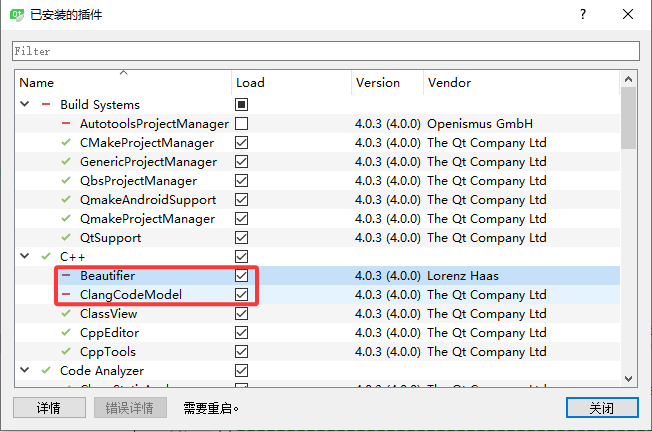652x432 pixels.
Task: Select the Beautifier plugin row name
Action: click(107, 276)
